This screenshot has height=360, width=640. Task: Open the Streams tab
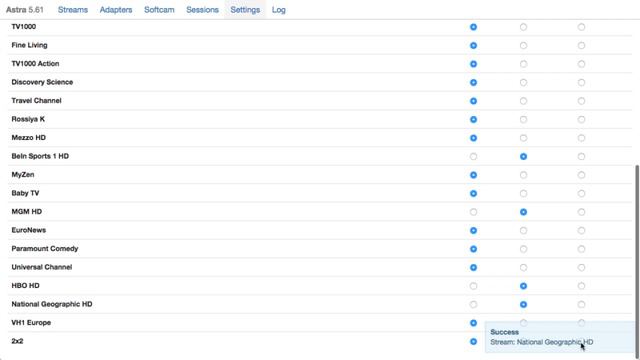(x=73, y=10)
